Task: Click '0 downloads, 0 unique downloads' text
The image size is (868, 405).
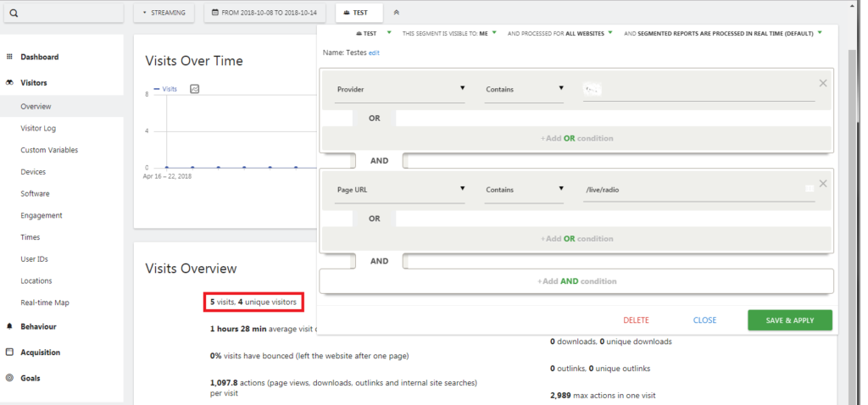Action: coord(610,342)
